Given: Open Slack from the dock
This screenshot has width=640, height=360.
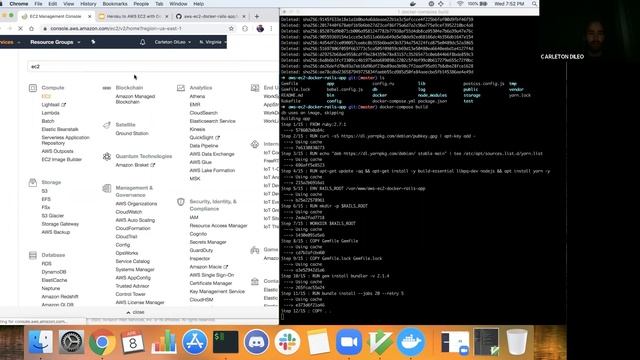Looking at the screenshot, I should coord(287,342).
